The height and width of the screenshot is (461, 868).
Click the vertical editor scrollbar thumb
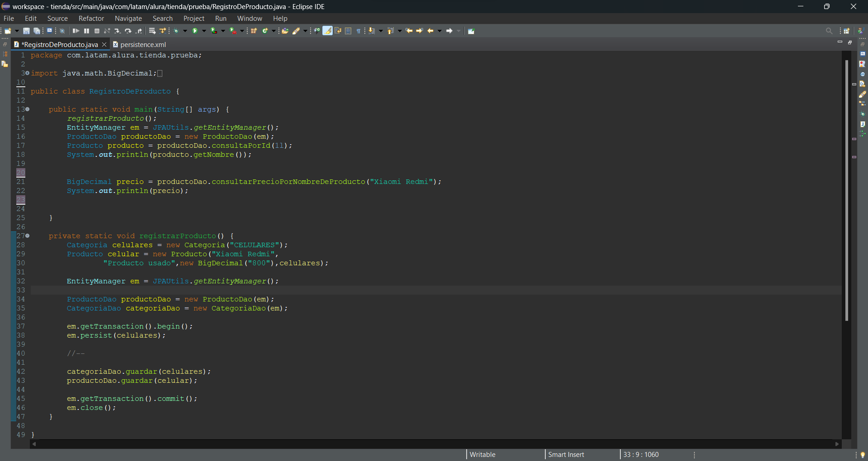point(847,190)
